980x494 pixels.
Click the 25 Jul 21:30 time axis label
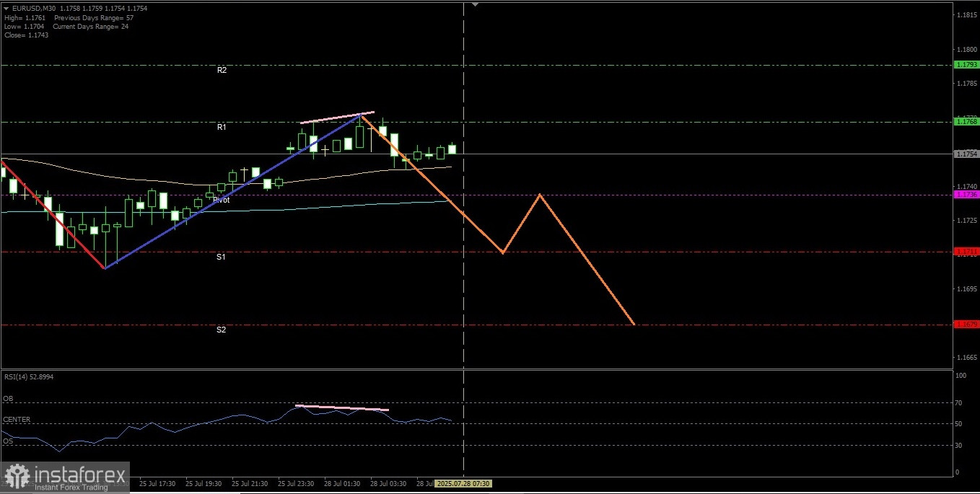coord(250,483)
